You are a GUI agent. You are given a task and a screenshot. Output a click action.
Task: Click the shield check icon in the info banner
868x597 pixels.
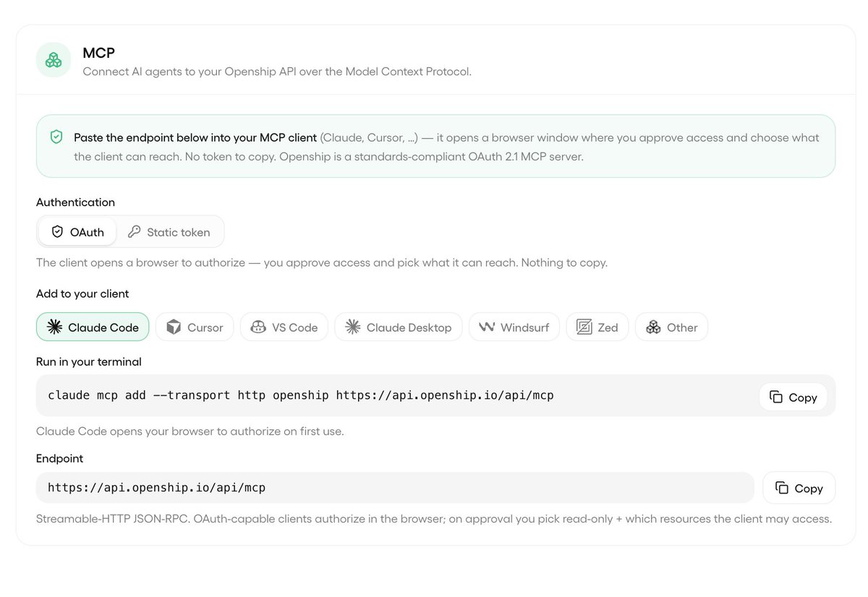(56, 137)
